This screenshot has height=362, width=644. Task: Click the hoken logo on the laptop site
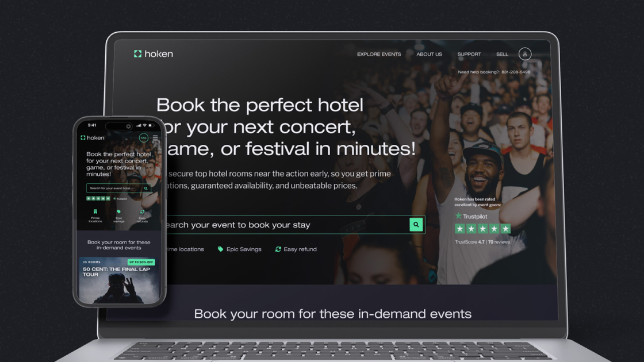pos(153,54)
